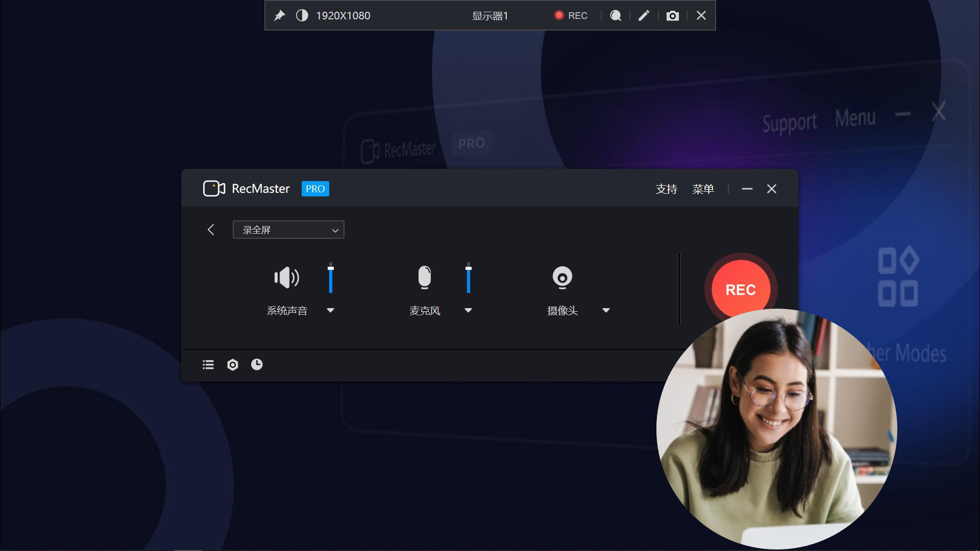This screenshot has height=551, width=980.
Task: Toggle the webcam icon
Action: click(x=562, y=278)
